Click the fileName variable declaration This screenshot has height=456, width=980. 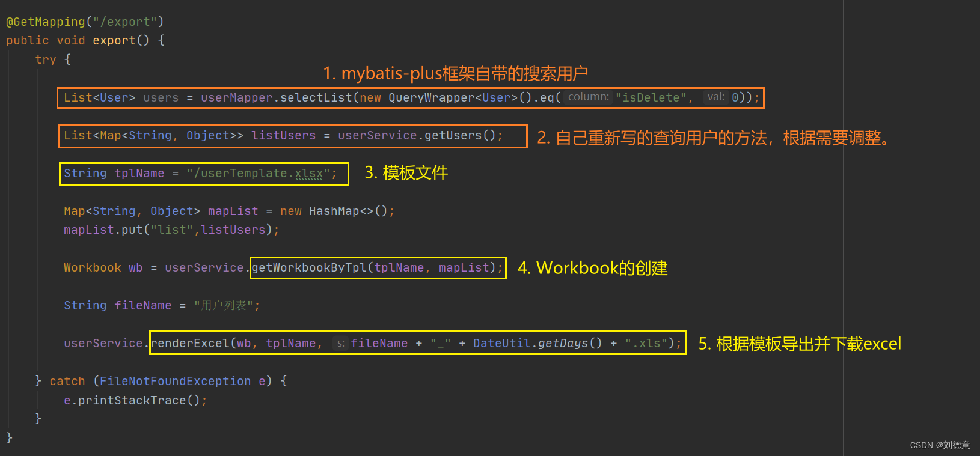tap(142, 305)
